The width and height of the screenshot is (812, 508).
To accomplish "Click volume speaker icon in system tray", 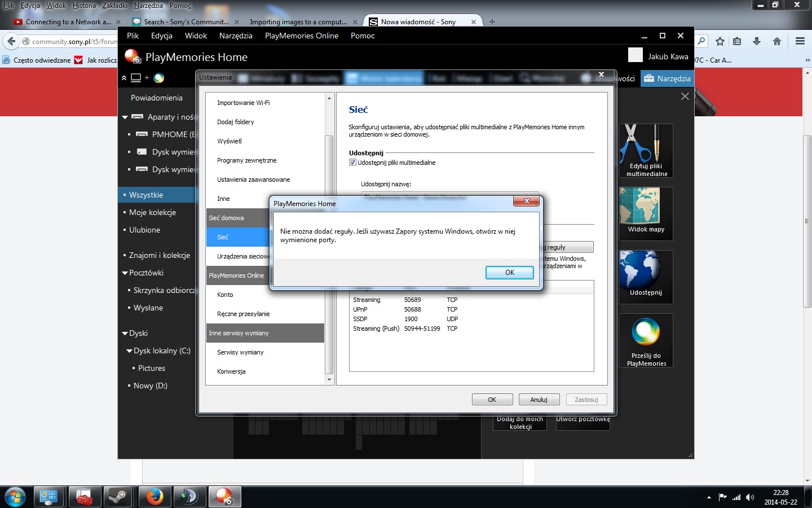I will pos(749,497).
